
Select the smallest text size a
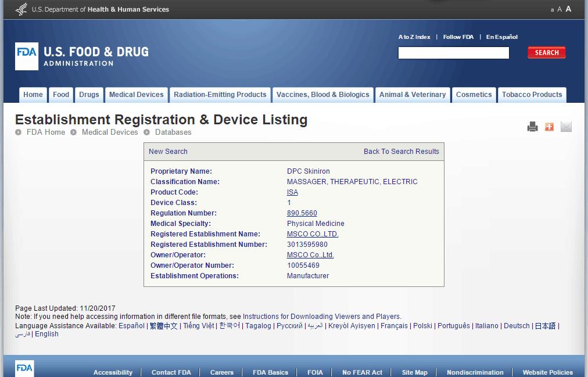552,10
